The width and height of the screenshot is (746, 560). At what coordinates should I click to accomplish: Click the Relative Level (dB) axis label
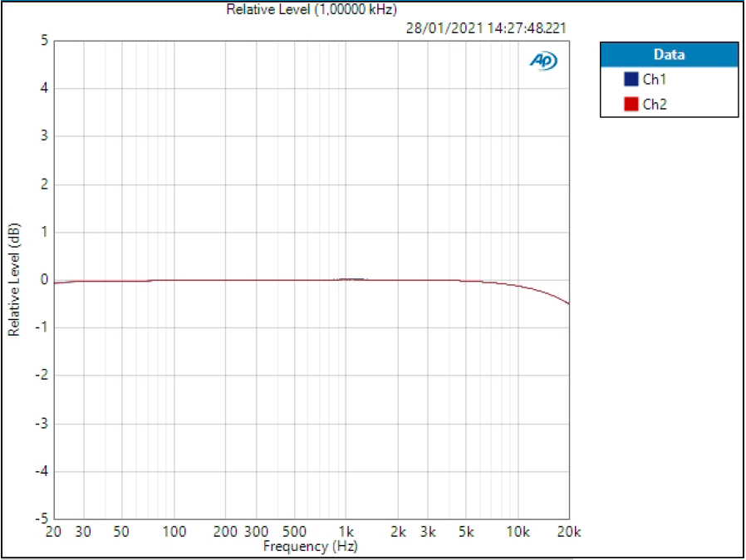pyautogui.click(x=14, y=278)
